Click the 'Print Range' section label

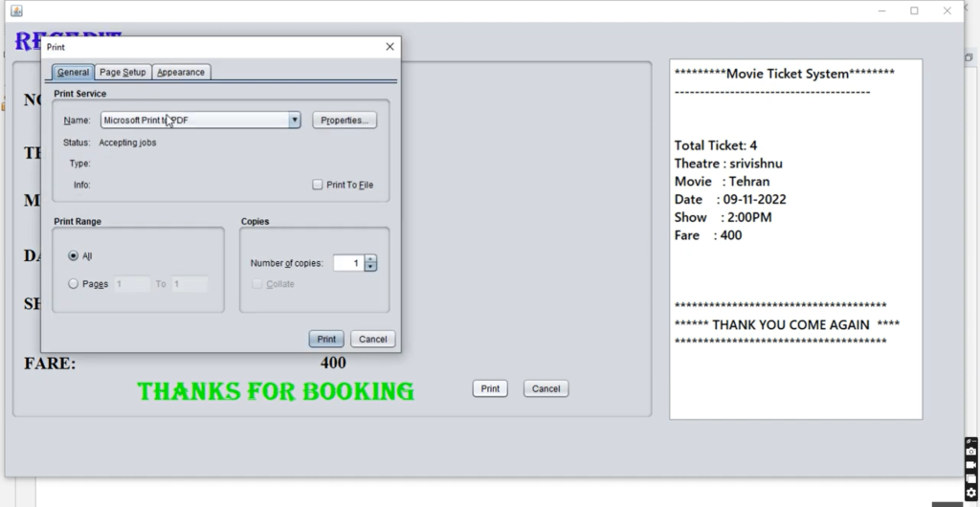coord(78,222)
